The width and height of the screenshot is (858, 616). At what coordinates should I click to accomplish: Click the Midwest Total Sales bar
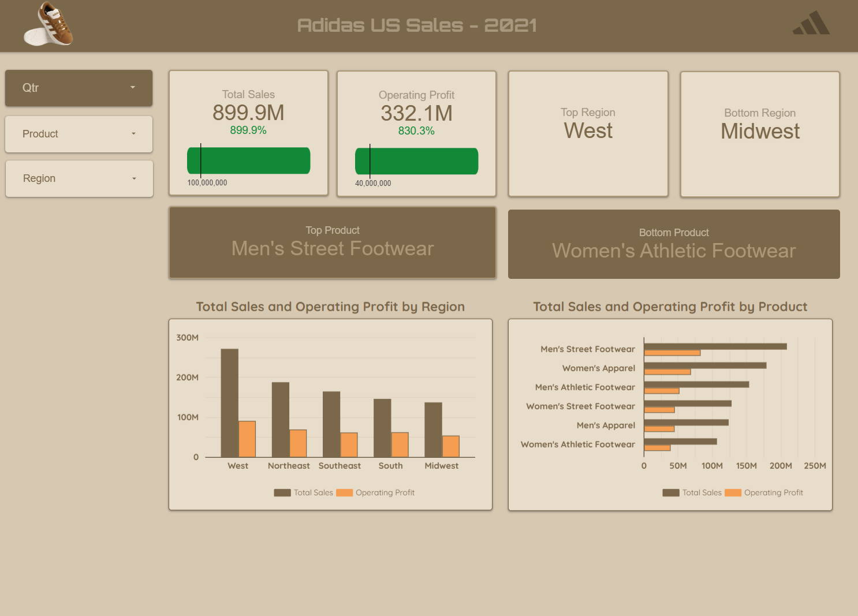tap(433, 430)
